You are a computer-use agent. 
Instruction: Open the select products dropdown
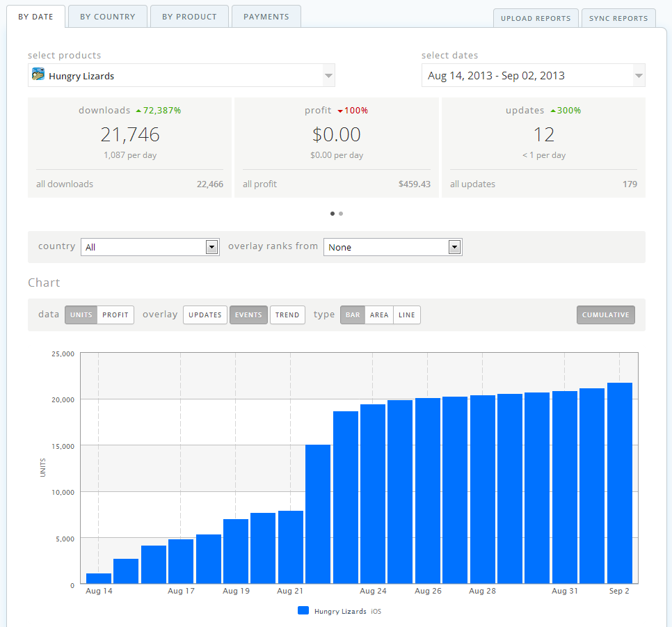[x=182, y=75]
